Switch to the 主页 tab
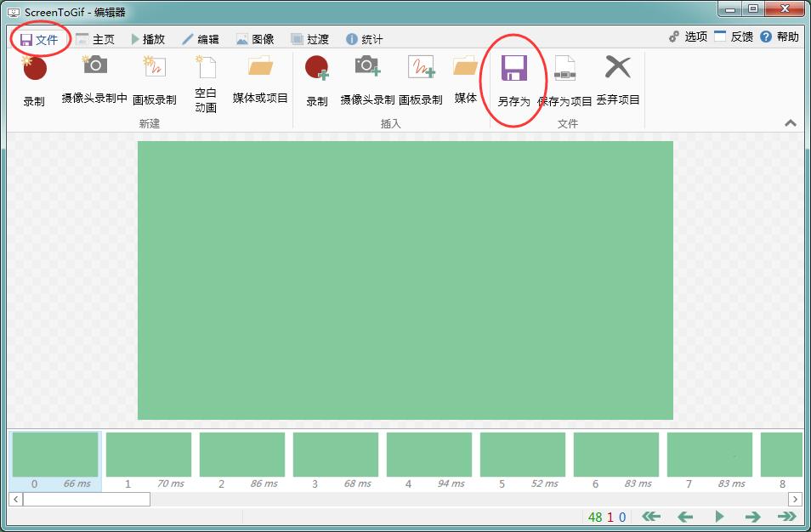811x532 pixels. pyautogui.click(x=95, y=39)
